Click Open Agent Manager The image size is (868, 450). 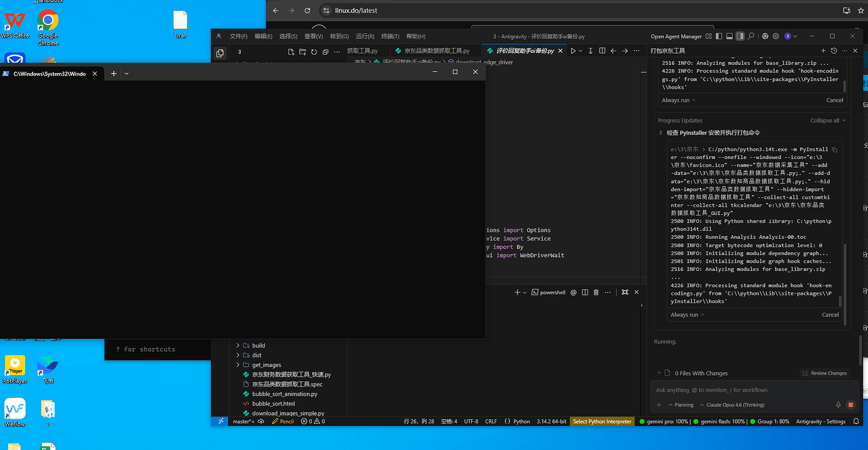click(x=676, y=36)
